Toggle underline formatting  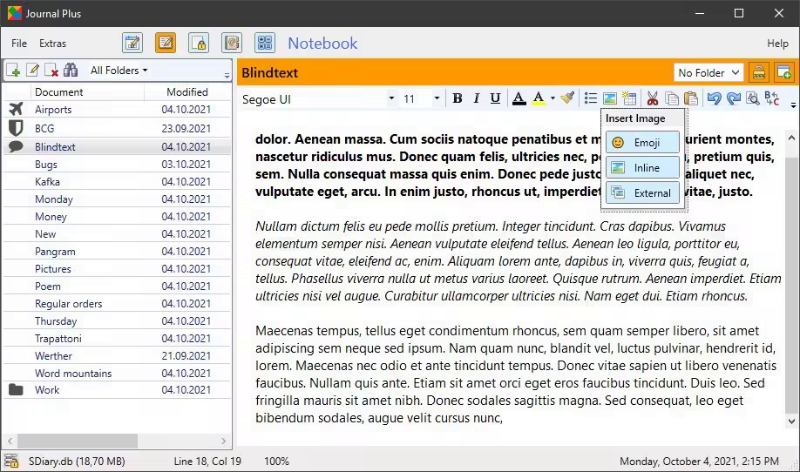coord(495,98)
